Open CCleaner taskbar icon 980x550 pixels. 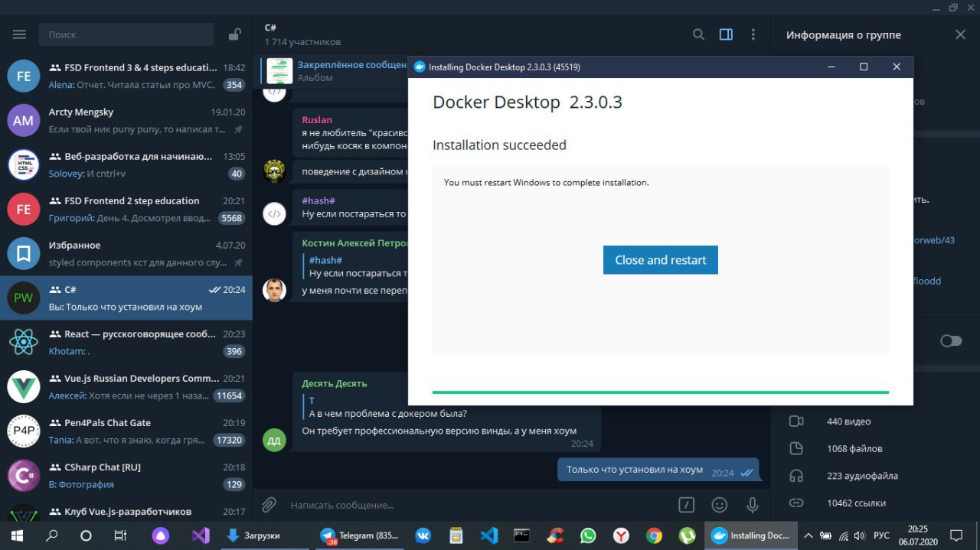click(x=555, y=535)
